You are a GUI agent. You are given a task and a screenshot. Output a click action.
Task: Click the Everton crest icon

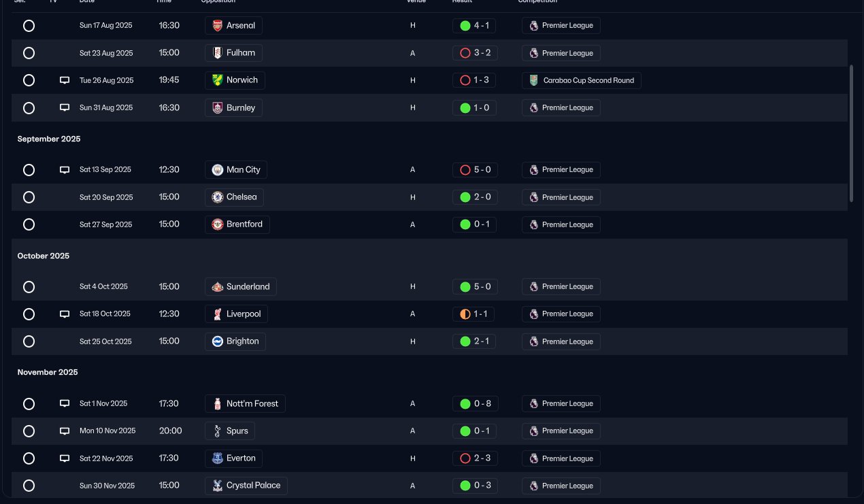point(217,458)
